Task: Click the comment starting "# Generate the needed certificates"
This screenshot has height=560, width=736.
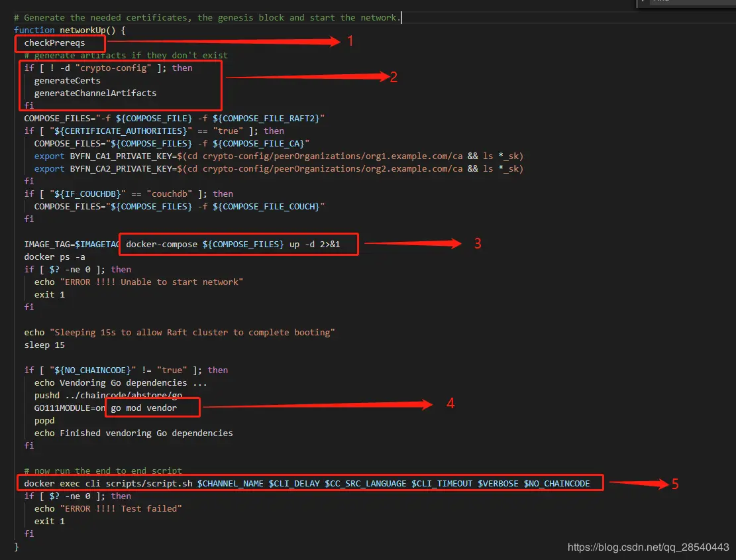Action: (x=207, y=17)
